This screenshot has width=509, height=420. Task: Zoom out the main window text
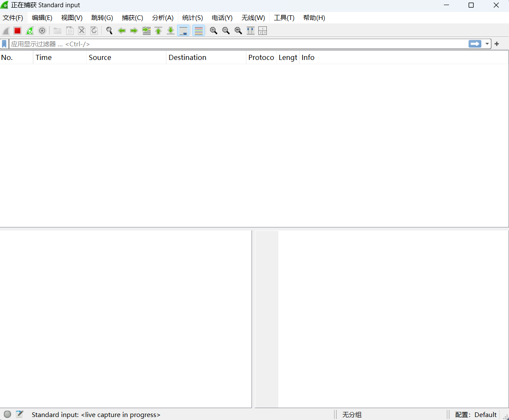pyautogui.click(x=226, y=31)
